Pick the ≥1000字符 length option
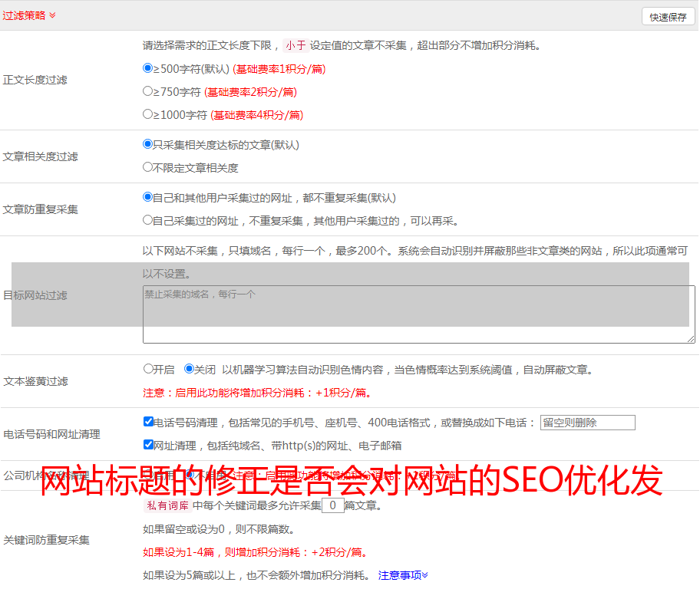The height and width of the screenshot is (589, 700). coord(148,114)
